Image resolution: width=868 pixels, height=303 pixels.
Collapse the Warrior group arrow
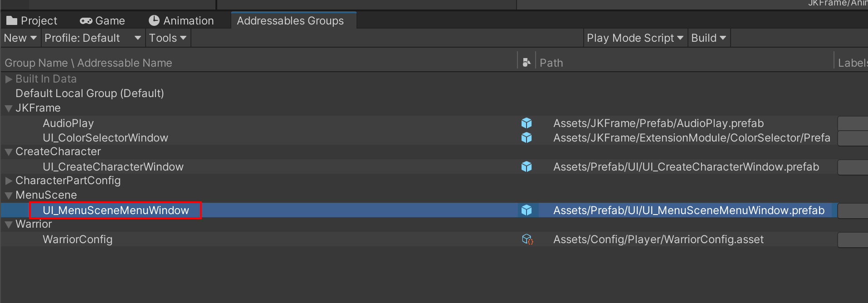9,225
